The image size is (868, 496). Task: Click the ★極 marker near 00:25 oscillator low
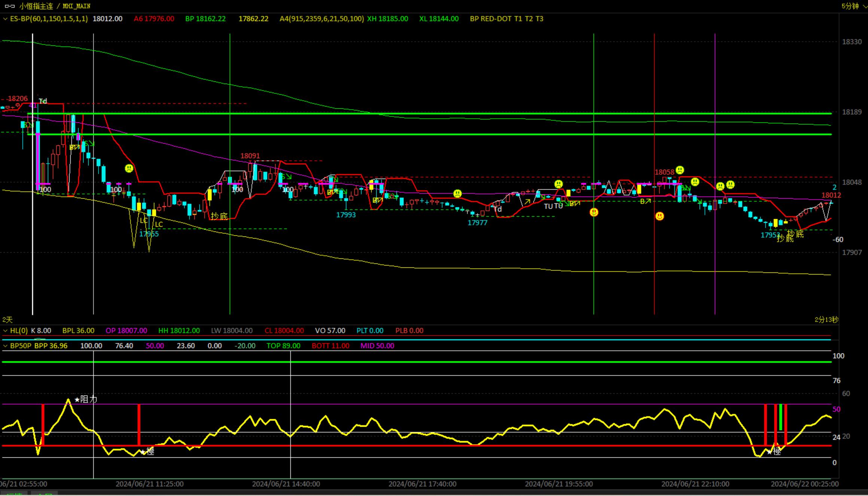pyautogui.click(x=774, y=452)
